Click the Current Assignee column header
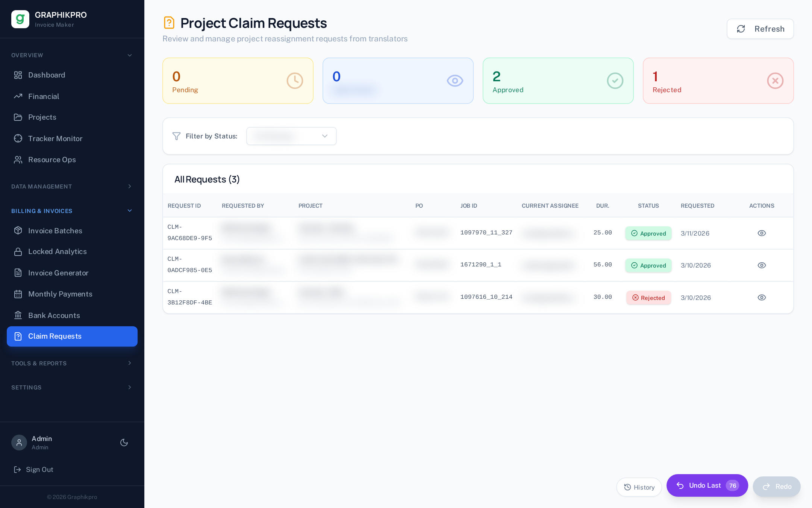The height and width of the screenshot is (508, 812). click(550, 206)
